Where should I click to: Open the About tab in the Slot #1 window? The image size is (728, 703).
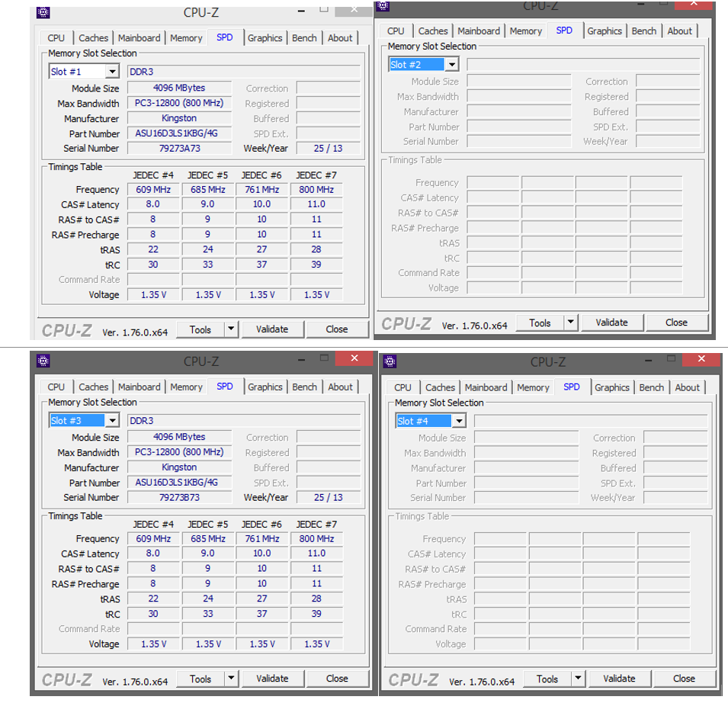(340, 38)
